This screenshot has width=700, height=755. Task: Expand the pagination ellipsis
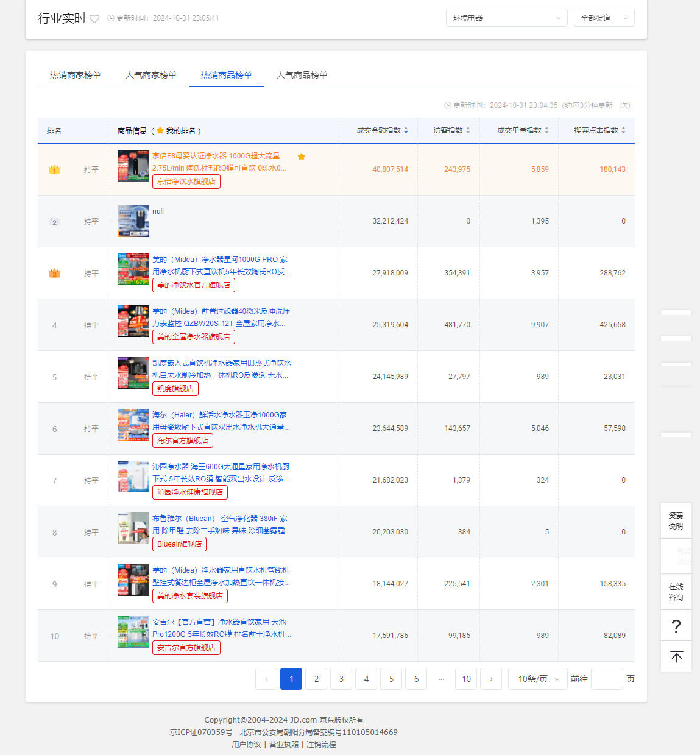pos(441,679)
